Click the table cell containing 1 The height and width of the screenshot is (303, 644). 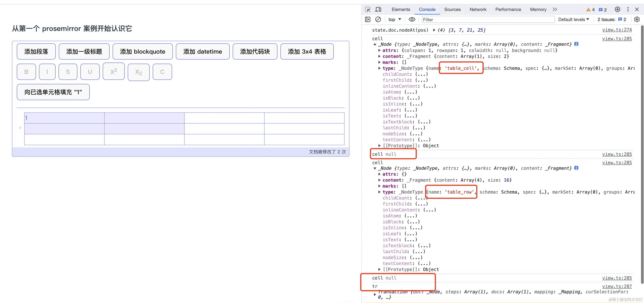point(64,118)
